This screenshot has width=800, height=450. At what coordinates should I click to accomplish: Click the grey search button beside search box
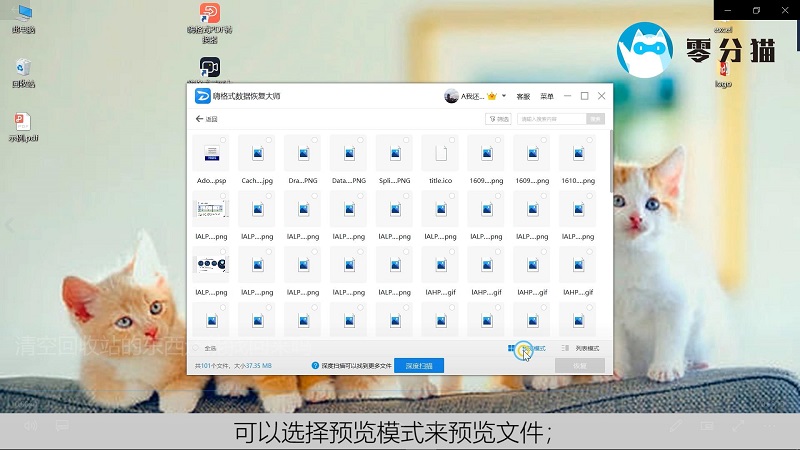click(595, 119)
